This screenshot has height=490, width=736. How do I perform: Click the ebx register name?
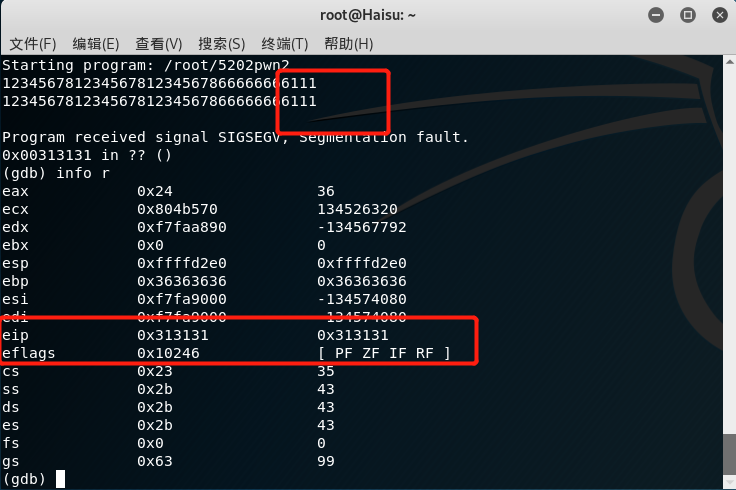15,245
